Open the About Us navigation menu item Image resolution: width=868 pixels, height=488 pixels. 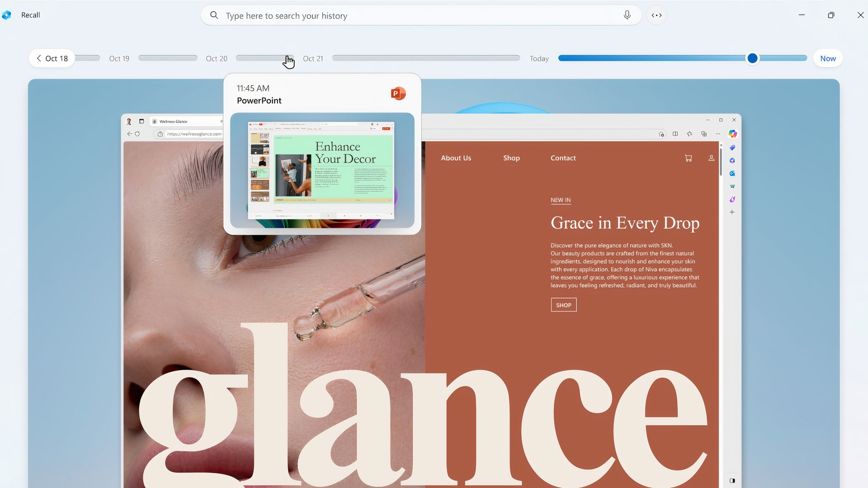[x=455, y=158]
